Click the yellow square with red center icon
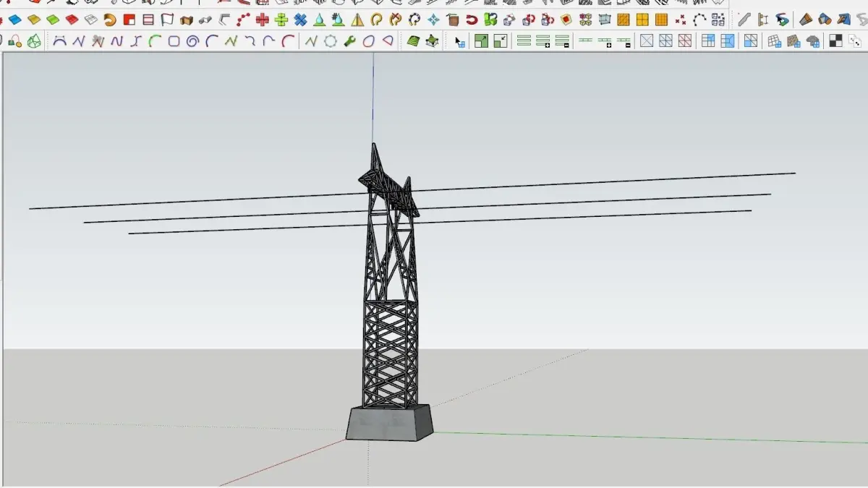 click(x=566, y=20)
